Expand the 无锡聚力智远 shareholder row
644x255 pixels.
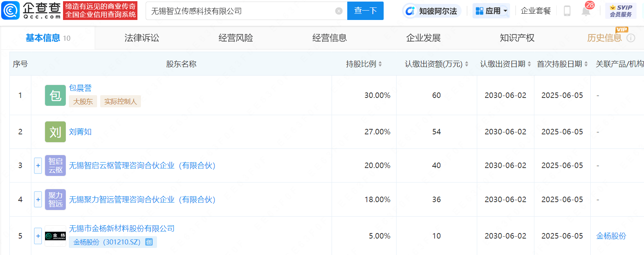(38, 199)
